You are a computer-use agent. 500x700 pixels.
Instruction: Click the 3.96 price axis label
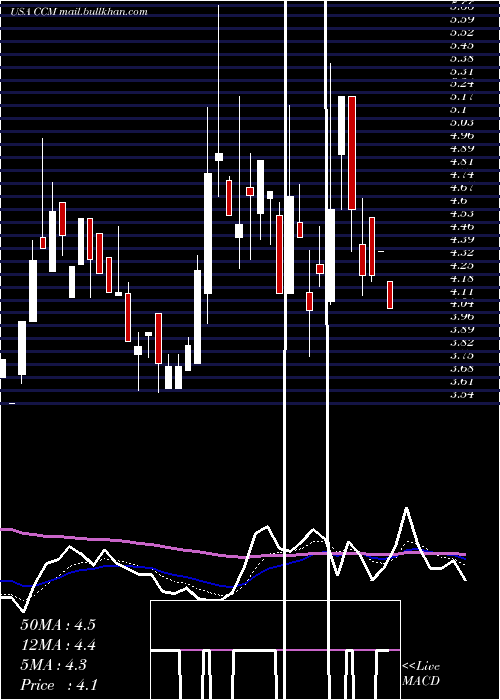[x=462, y=317]
